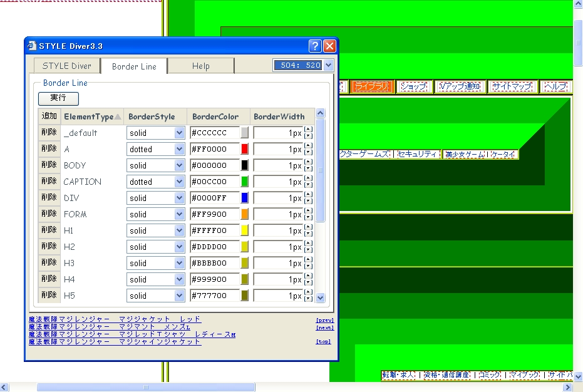Click the yellow #FFFF00 color swatch

pos(245,230)
